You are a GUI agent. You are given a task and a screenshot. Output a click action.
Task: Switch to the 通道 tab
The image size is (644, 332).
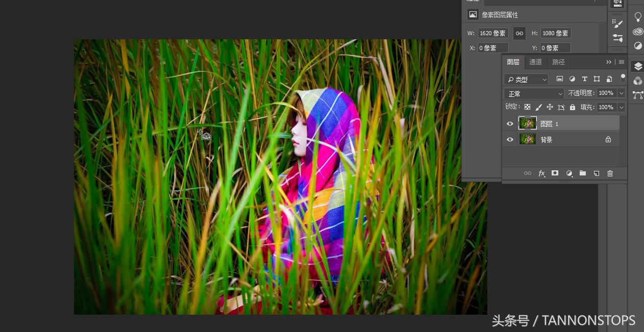[x=535, y=62]
